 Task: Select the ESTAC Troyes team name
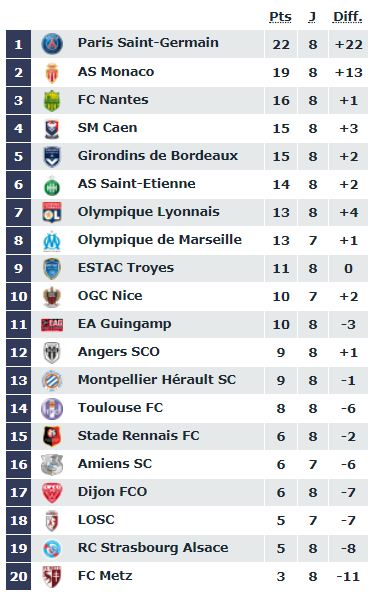pyautogui.click(x=126, y=268)
